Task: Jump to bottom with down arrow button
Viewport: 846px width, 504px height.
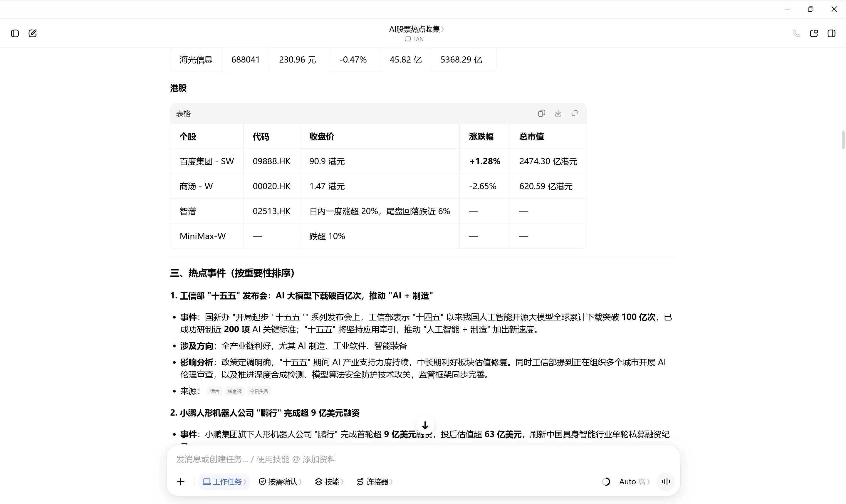Action: click(x=425, y=425)
